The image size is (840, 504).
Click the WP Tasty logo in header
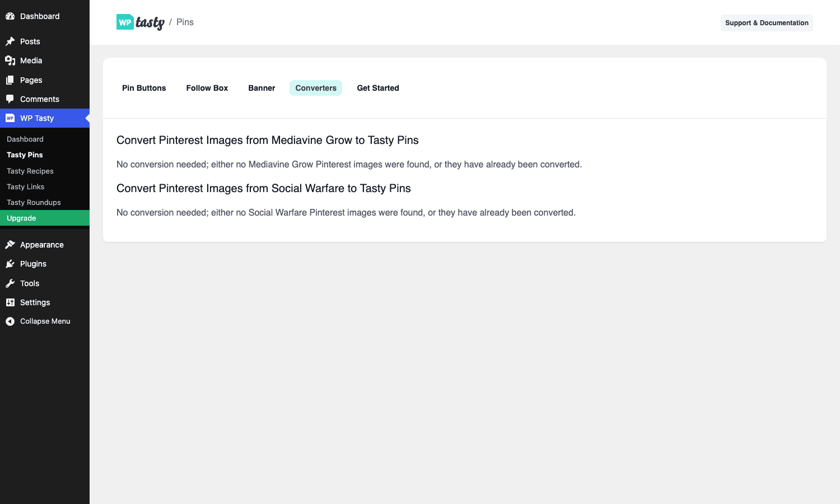pyautogui.click(x=141, y=22)
